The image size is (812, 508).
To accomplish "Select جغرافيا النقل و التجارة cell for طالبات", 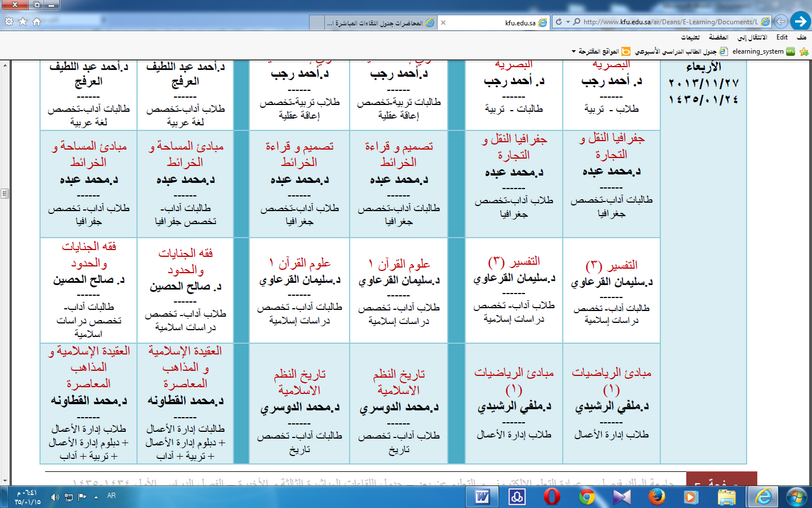I will point(611,183).
